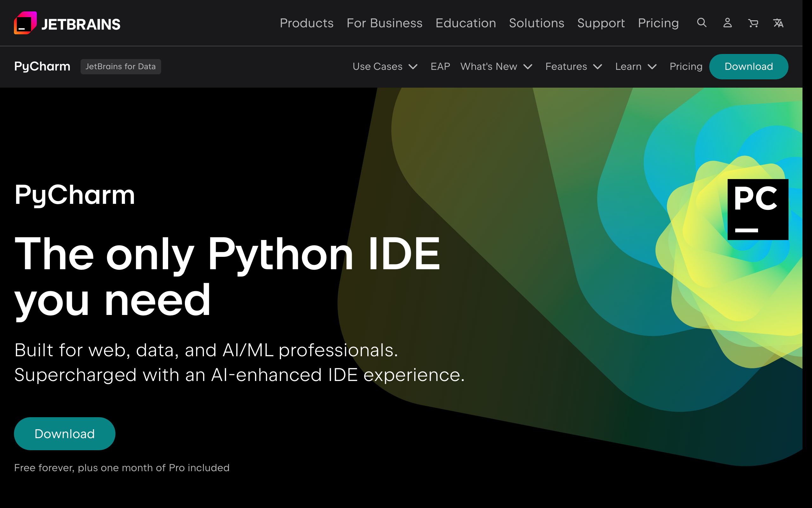Open the Education menu
Viewport: 812px width, 508px height.
click(x=466, y=23)
